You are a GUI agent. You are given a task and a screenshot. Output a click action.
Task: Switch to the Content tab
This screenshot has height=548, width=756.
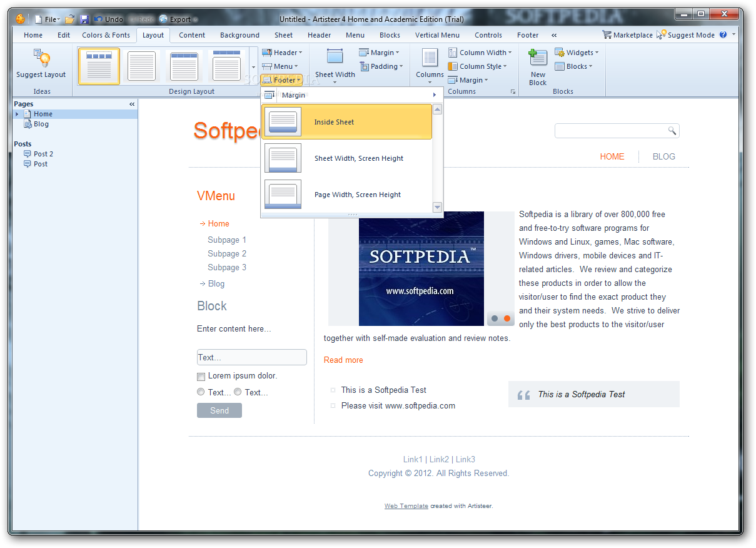[x=192, y=35]
